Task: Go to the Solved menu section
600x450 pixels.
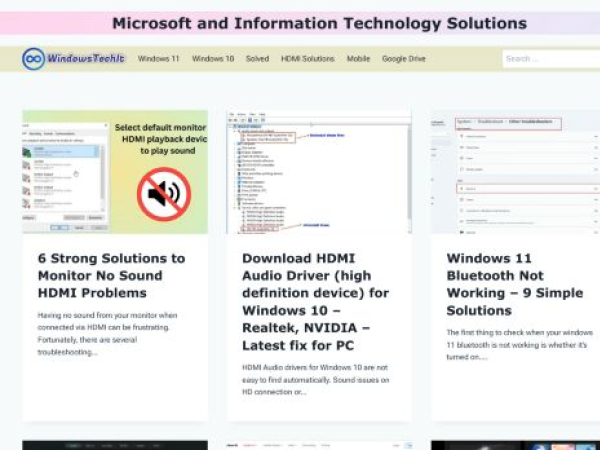Action: [257, 59]
